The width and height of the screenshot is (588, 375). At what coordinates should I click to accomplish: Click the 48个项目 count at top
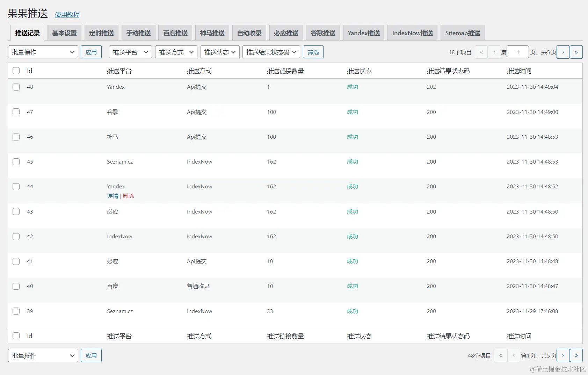(x=460, y=52)
